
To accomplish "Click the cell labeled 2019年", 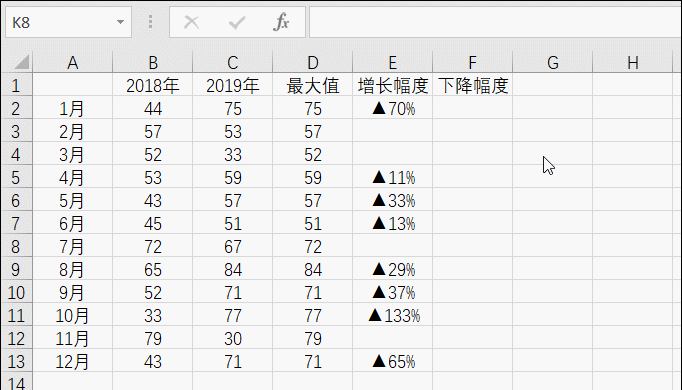I will point(233,85).
